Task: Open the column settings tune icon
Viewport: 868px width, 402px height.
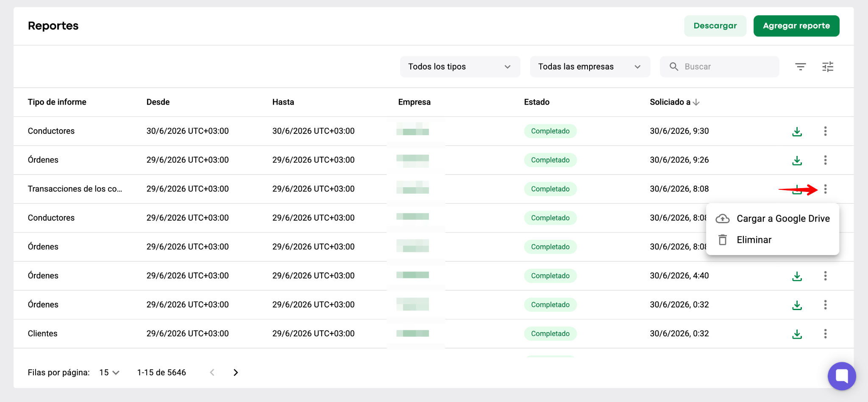Action: pyautogui.click(x=828, y=67)
